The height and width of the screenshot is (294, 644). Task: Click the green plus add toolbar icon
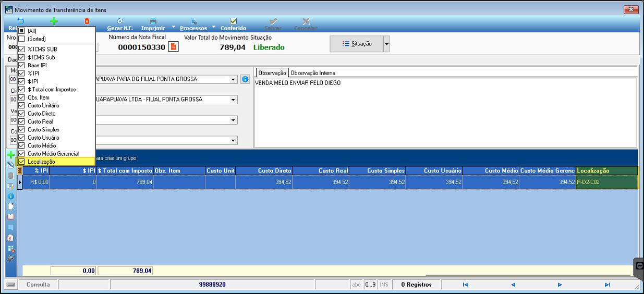click(54, 21)
